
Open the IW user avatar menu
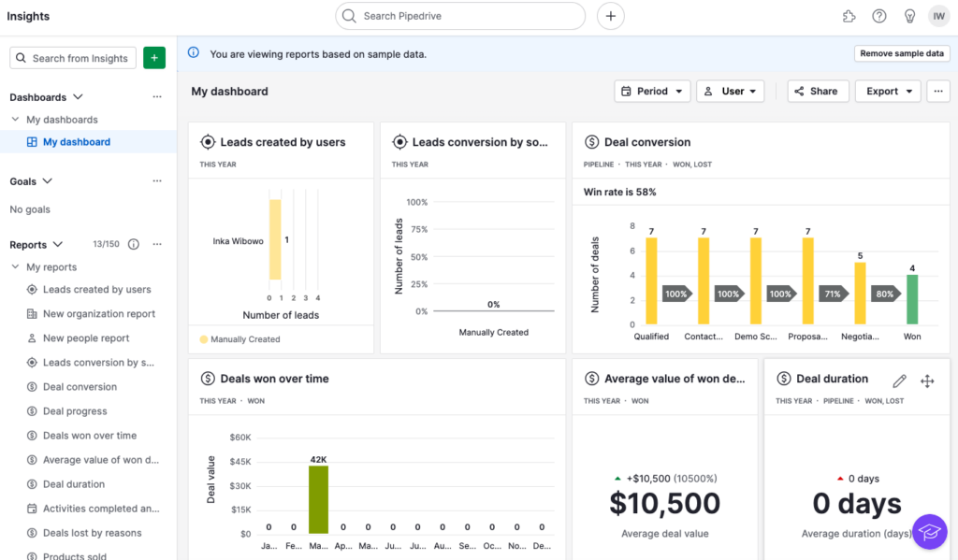tap(938, 16)
